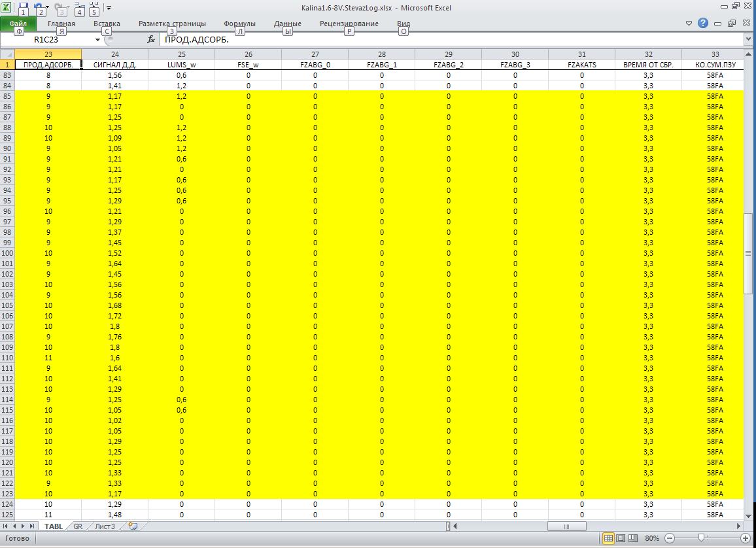Click the zoom slider handle
756x548 pixels.
[701, 538]
